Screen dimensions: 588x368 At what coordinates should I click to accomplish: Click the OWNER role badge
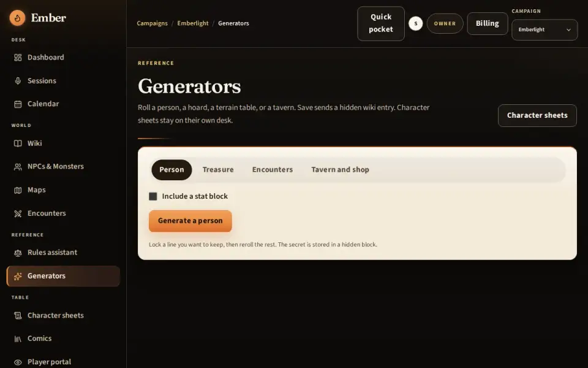tap(445, 23)
